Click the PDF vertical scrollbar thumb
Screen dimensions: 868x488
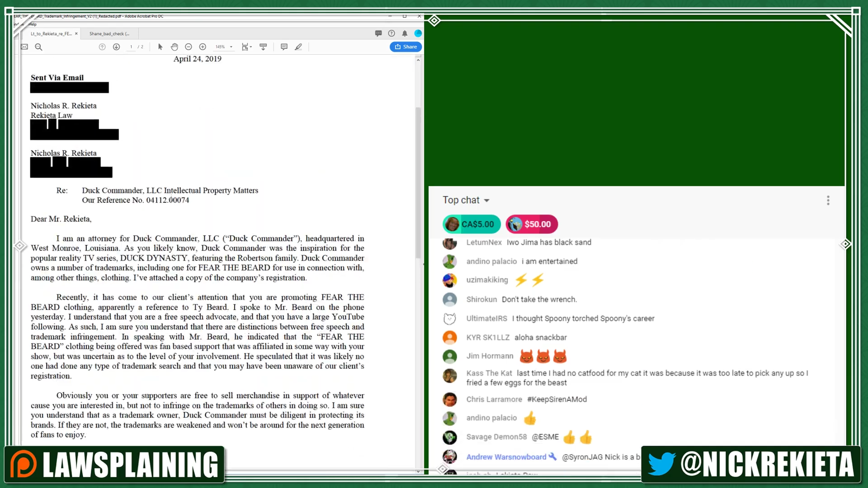tap(418, 183)
